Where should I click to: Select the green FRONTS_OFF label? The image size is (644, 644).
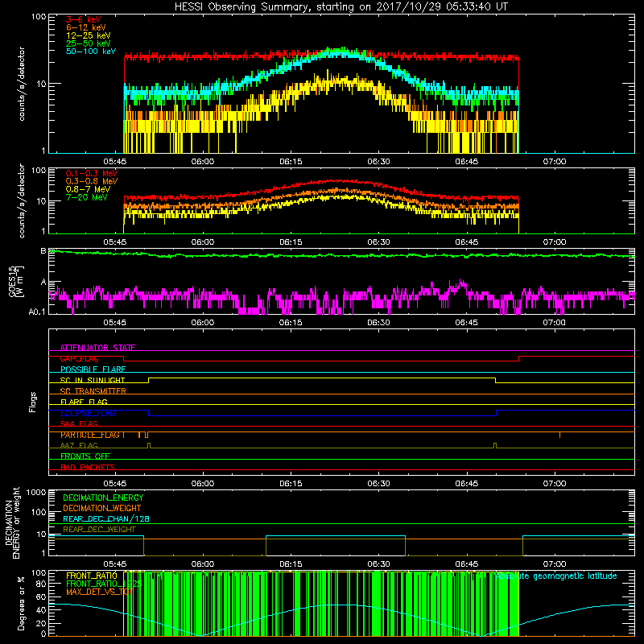click(x=85, y=456)
